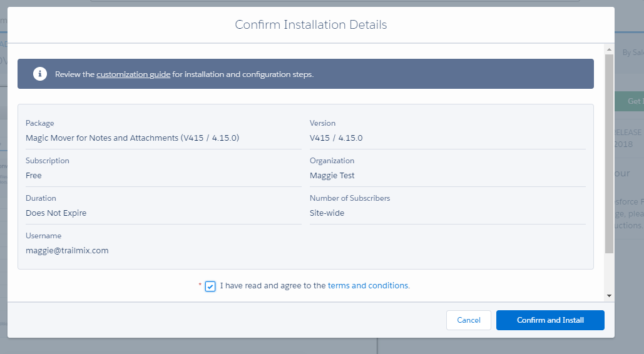644x354 pixels.
Task: Click the maggie@trailmix.com username
Action: tap(67, 251)
